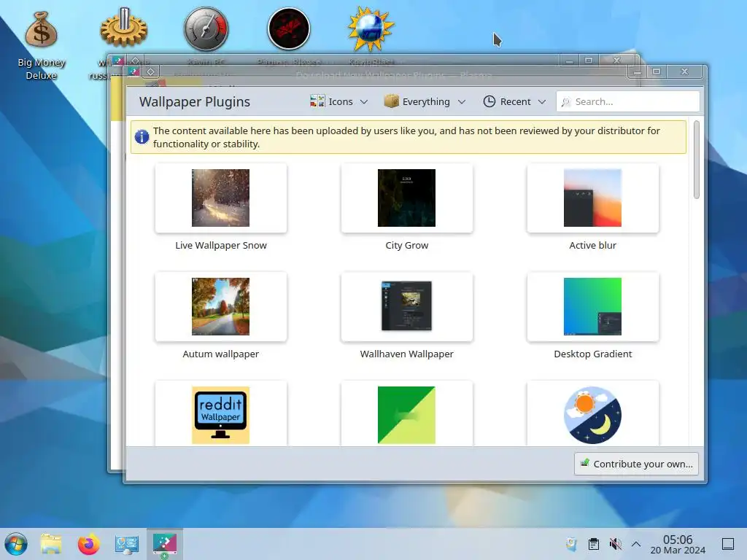This screenshot has width=747, height=560.
Task: Select the Wallhaven Wallpaper thumbnail
Action: pyautogui.click(x=406, y=307)
